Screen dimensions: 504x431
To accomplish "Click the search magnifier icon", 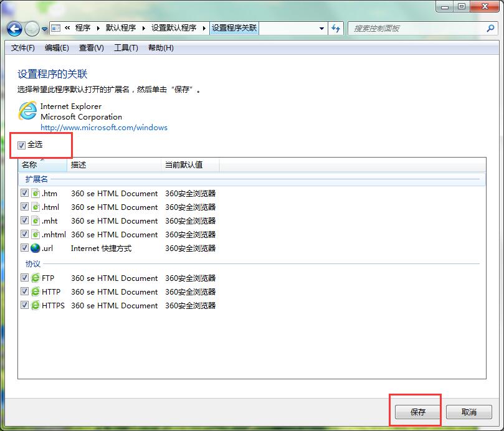I will pyautogui.click(x=490, y=28).
